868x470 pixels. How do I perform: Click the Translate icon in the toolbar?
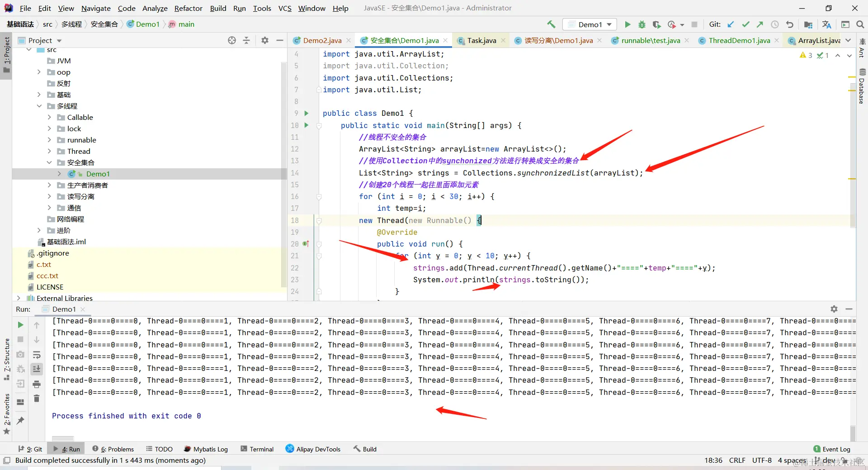pyautogui.click(x=827, y=24)
